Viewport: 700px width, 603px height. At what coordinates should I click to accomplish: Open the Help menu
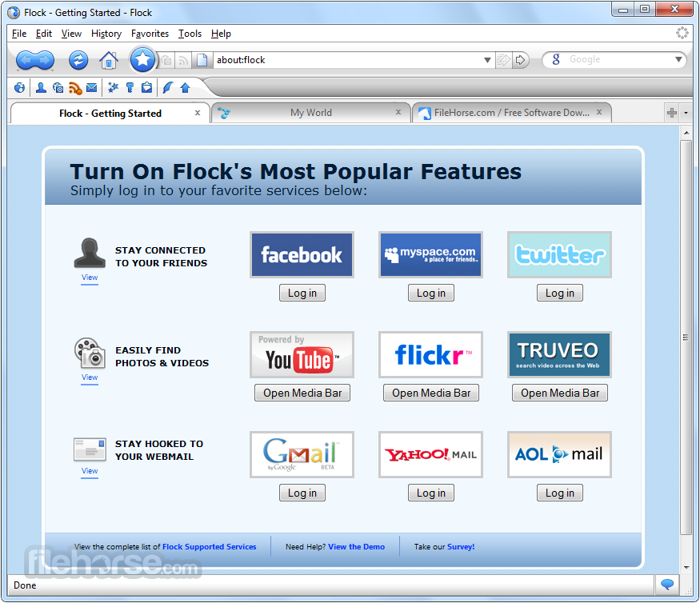click(x=221, y=34)
